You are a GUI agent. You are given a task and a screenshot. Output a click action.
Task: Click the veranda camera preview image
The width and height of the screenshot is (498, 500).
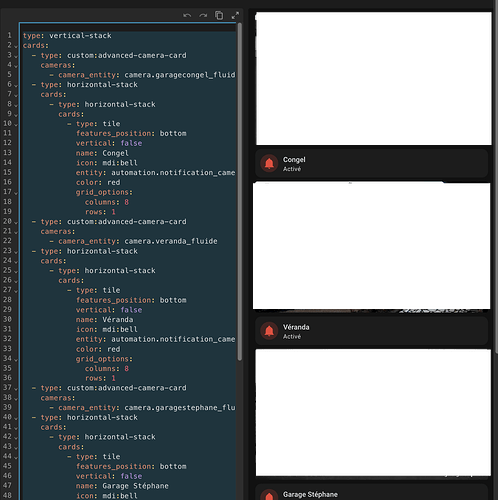click(372, 246)
